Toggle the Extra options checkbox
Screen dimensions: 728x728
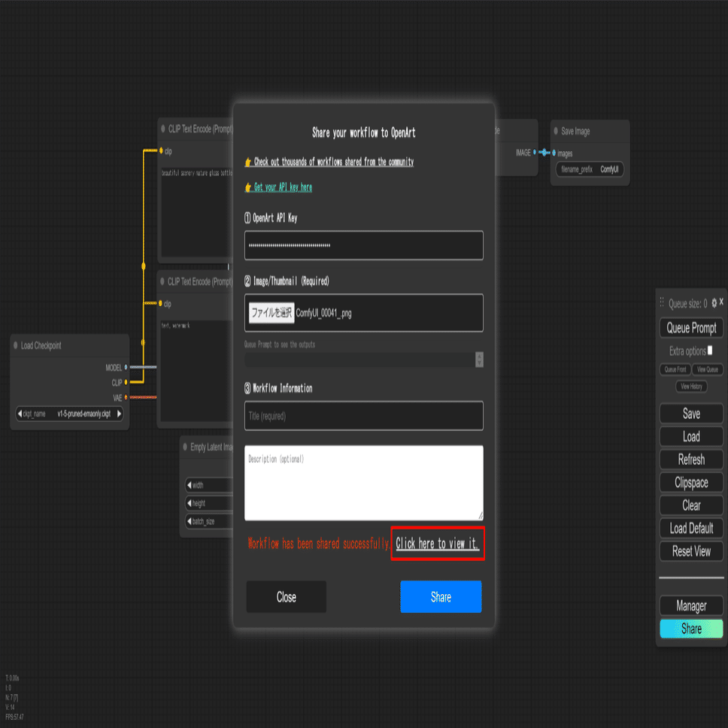point(709,350)
